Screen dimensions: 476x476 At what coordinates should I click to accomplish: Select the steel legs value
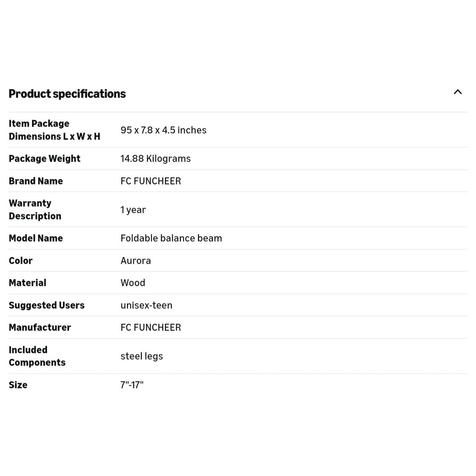tap(141, 356)
